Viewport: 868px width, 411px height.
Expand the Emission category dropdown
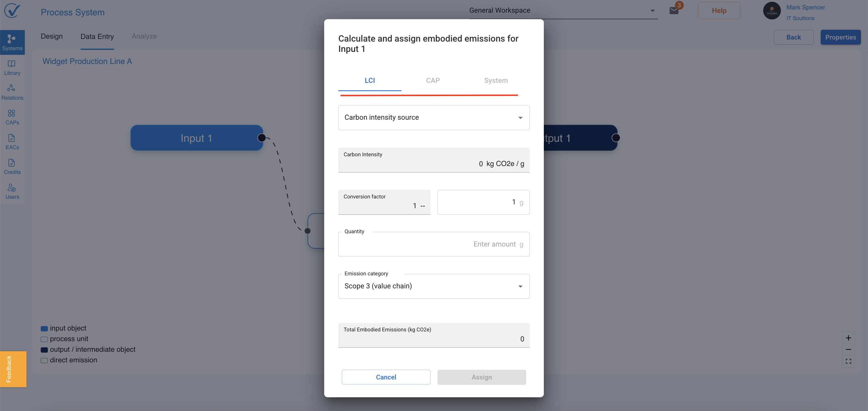[x=433, y=286]
